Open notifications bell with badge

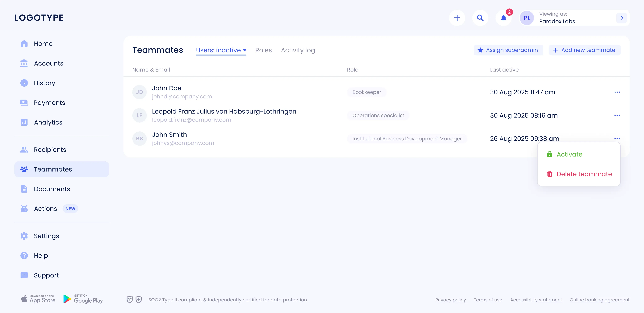pos(503,18)
